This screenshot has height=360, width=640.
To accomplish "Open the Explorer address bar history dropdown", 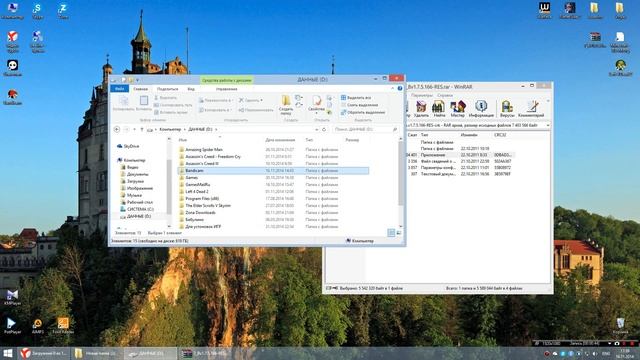I will point(316,129).
